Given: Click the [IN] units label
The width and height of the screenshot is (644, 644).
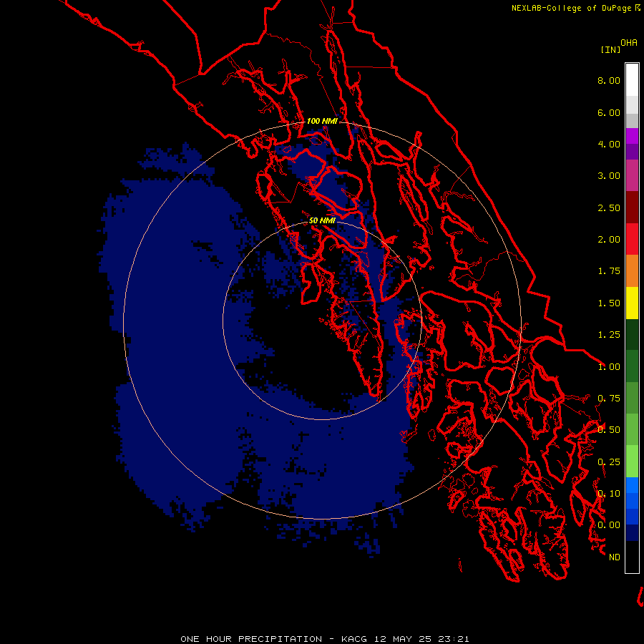Looking at the screenshot, I should click(x=610, y=49).
